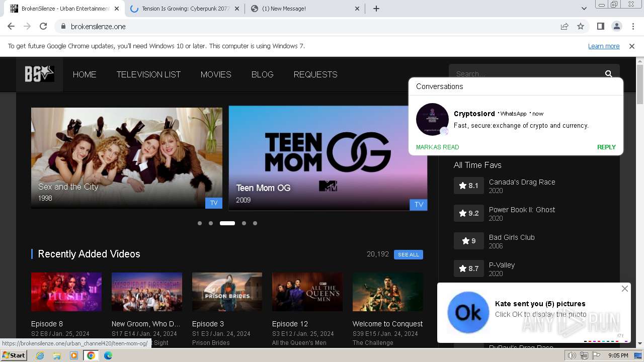Open the Hush Episode 8 thumbnail

point(66,292)
